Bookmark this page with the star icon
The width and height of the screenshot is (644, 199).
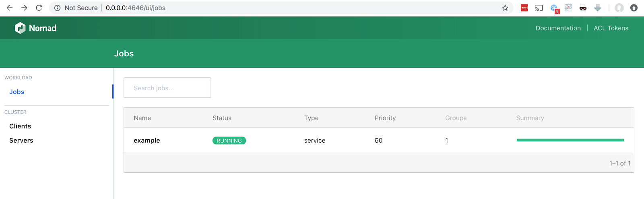tap(505, 8)
